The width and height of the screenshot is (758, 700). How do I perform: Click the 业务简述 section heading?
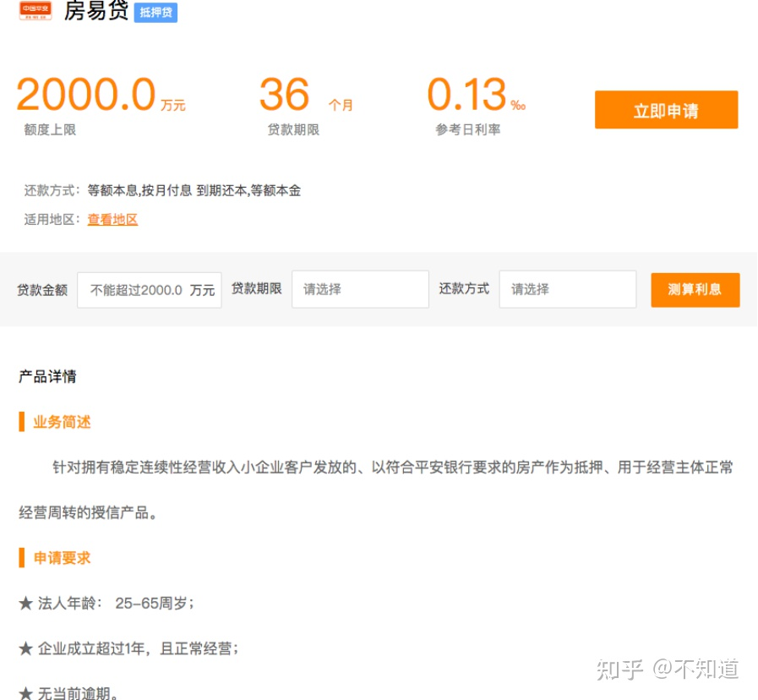(62, 422)
